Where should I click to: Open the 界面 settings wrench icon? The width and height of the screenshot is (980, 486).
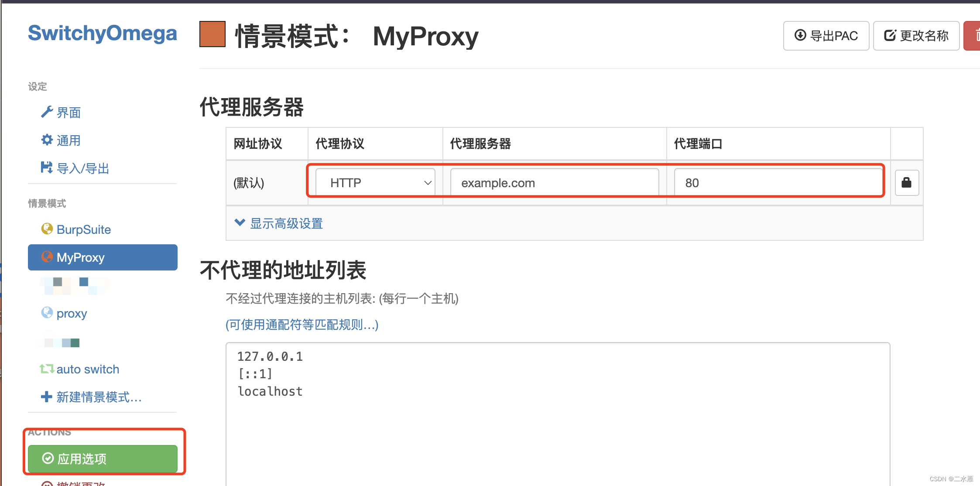click(x=47, y=112)
